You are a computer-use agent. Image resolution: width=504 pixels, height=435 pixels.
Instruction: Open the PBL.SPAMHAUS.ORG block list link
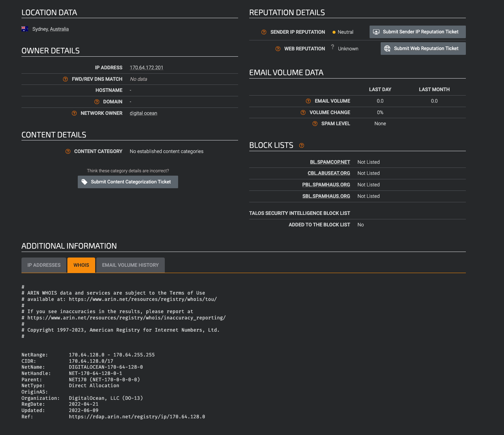click(326, 185)
